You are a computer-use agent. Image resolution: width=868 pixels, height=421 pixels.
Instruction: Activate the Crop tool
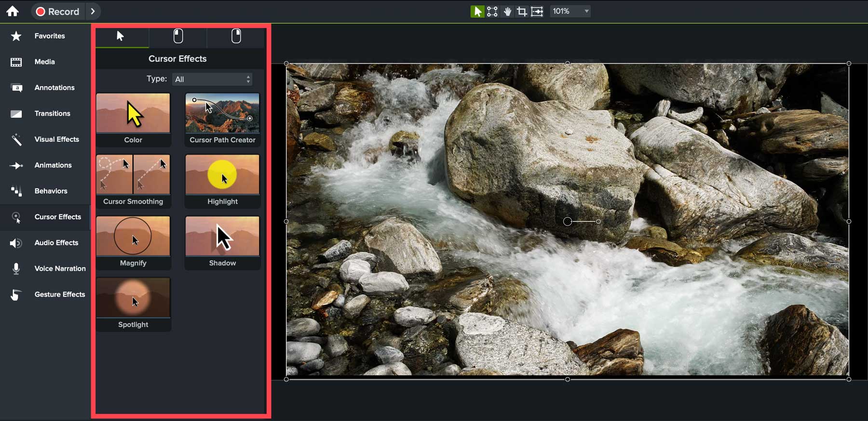coord(522,11)
